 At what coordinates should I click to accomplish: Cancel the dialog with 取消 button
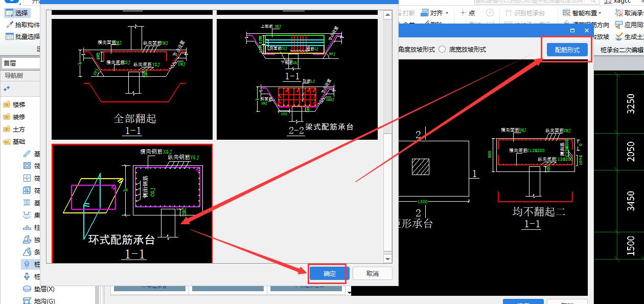372,274
